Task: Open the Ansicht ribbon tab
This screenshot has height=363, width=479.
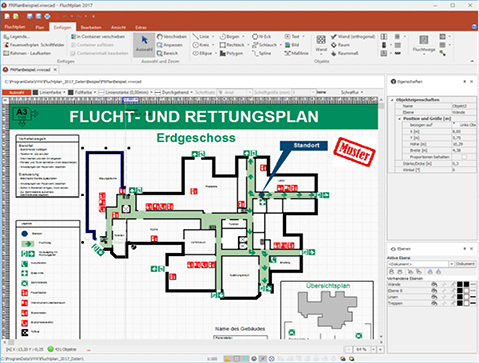Action: point(118,27)
